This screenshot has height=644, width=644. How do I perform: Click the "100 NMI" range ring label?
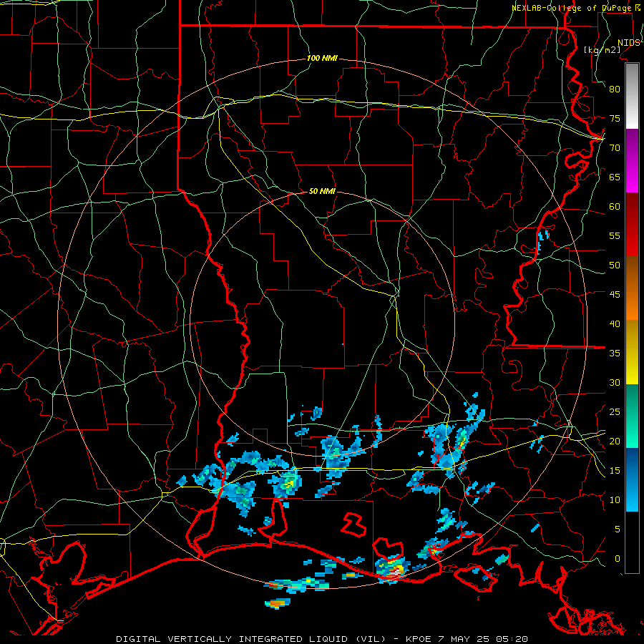[322, 59]
